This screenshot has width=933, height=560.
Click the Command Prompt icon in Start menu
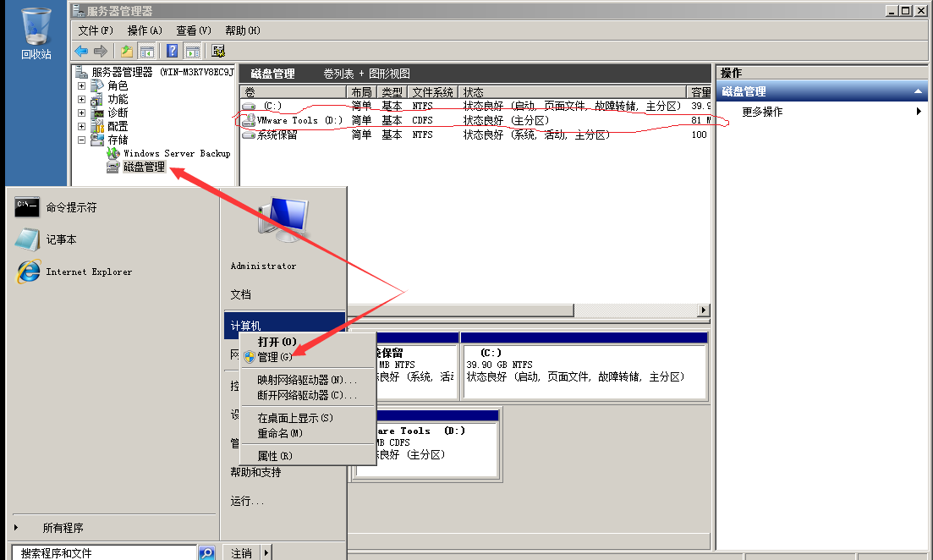click(27, 207)
